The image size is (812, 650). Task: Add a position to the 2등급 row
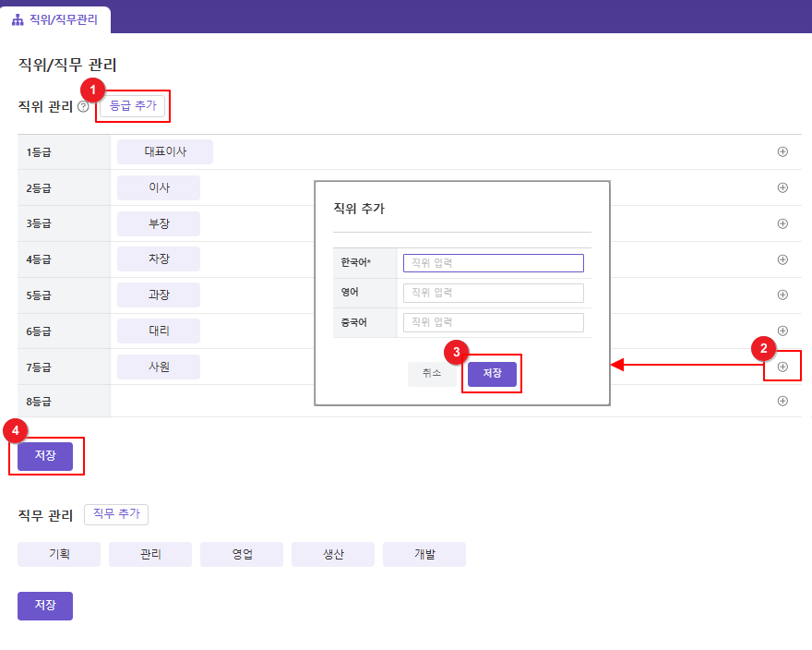pyautogui.click(x=782, y=187)
